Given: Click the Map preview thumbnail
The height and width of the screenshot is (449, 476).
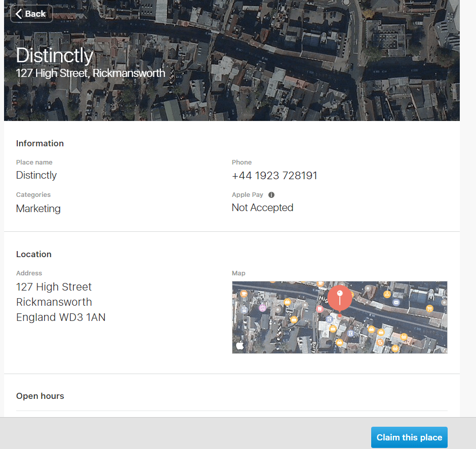Looking at the screenshot, I should click(x=339, y=317).
